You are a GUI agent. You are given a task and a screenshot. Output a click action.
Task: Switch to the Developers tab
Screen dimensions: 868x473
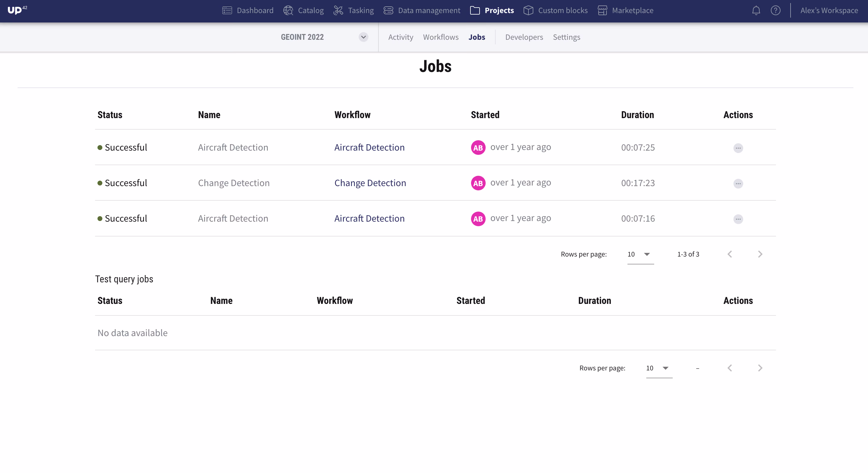click(524, 37)
